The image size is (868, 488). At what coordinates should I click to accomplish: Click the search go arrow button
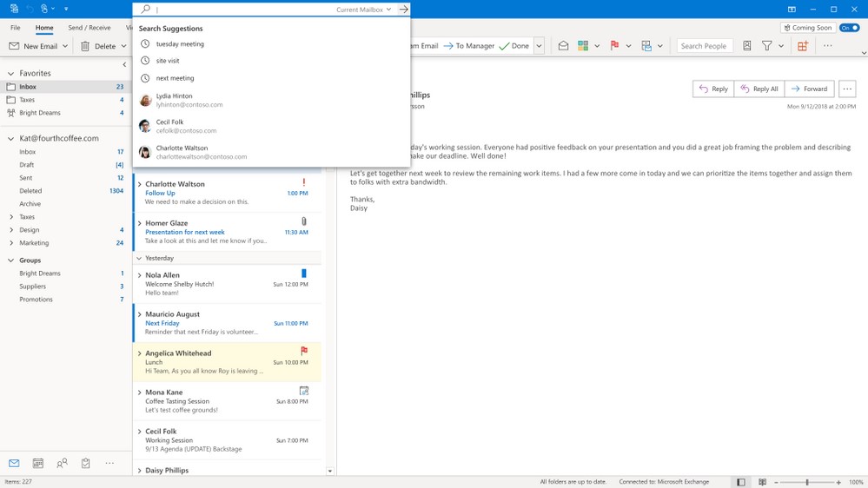(x=403, y=9)
